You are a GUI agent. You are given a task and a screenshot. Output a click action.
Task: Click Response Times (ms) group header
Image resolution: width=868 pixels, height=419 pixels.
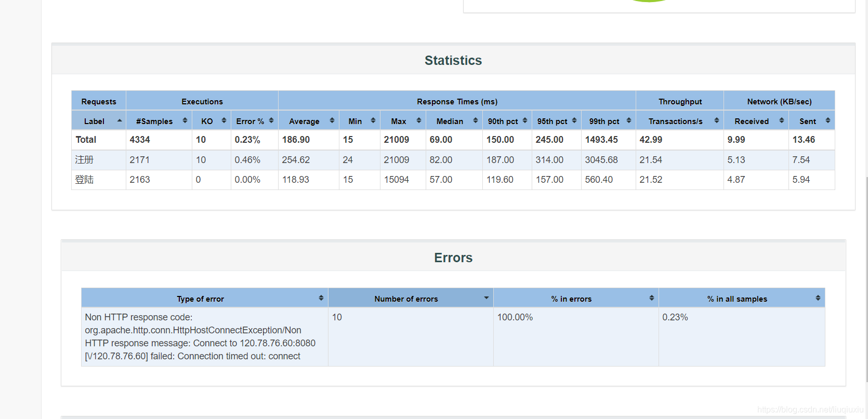(457, 101)
